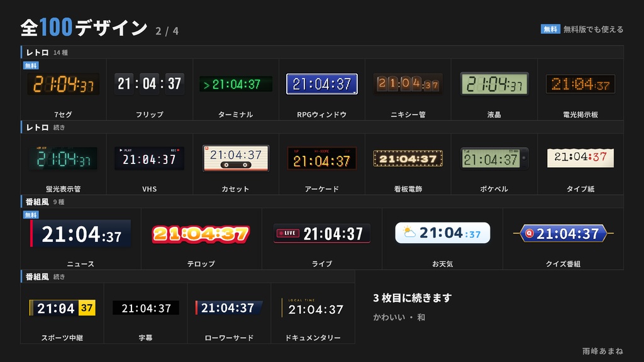The image size is (644, 362).
Task: Click the 7セグ label text
Action: click(64, 114)
